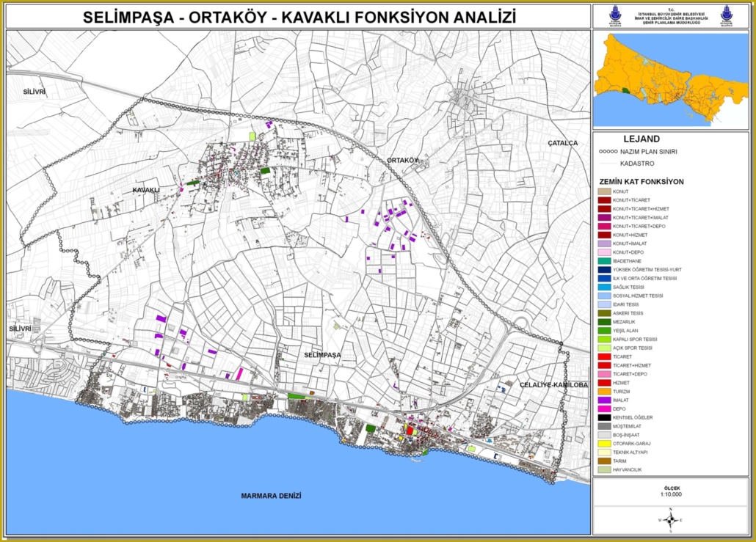756x542 pixels.
Task: Click the Marmara Denizi sea label
Action: 271,496
